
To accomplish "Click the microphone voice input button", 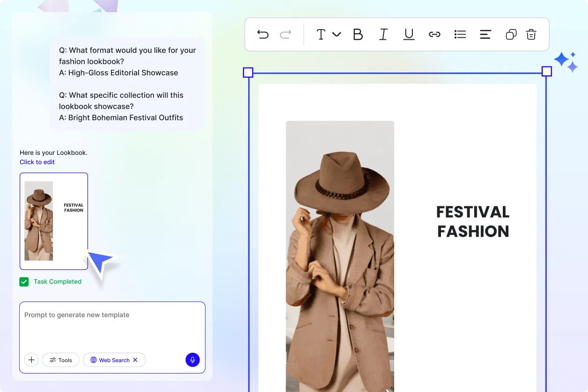I will coord(192,360).
